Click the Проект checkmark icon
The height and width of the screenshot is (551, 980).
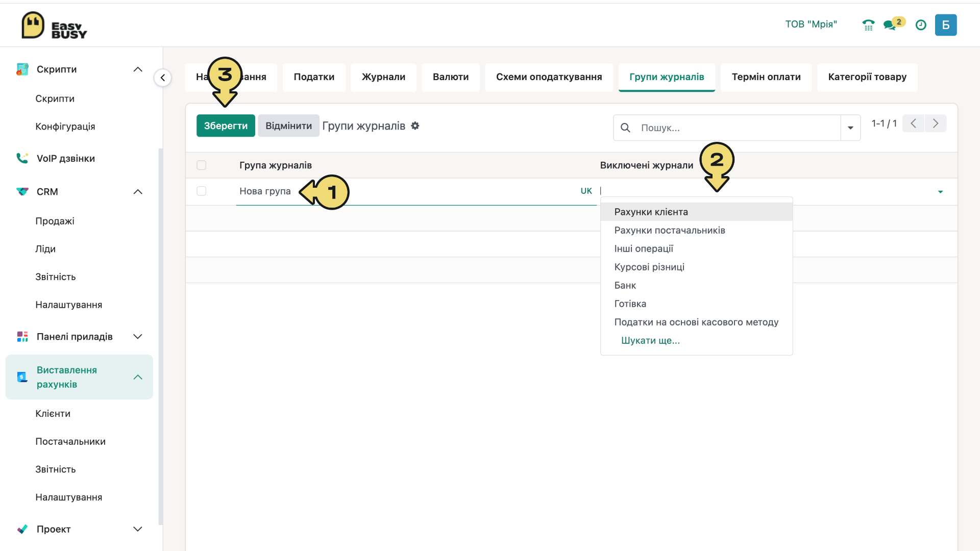pos(22,529)
